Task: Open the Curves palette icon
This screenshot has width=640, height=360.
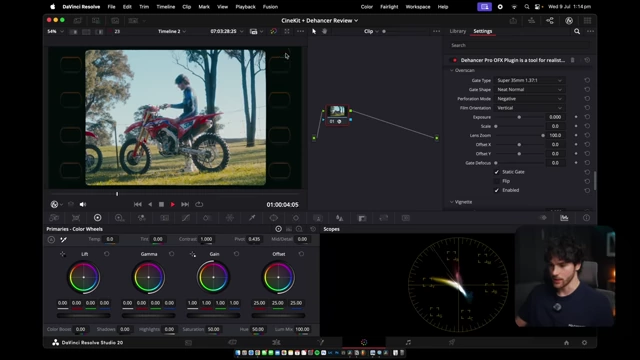Action: pyautogui.click(x=186, y=218)
